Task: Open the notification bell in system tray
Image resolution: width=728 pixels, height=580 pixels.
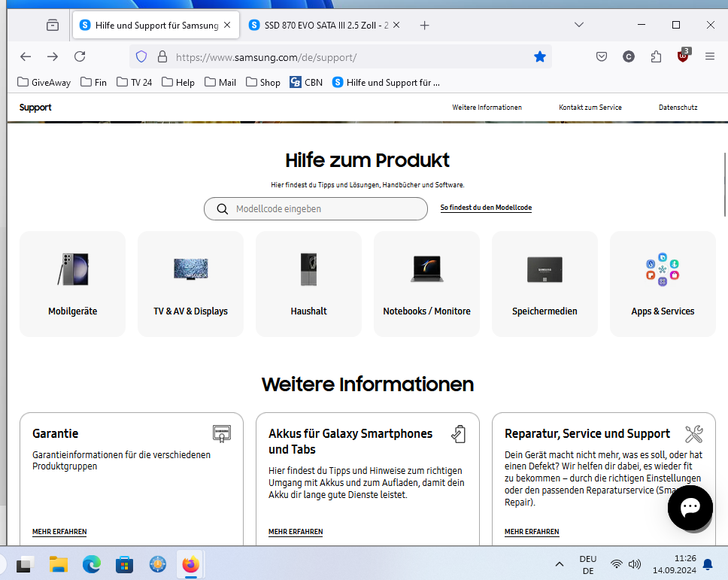Action: 708,564
